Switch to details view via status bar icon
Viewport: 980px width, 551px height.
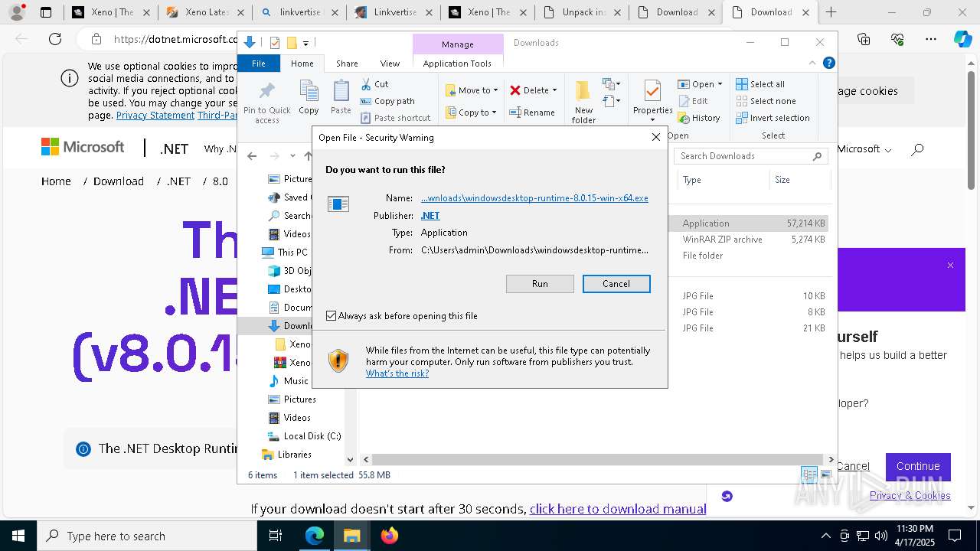809,475
